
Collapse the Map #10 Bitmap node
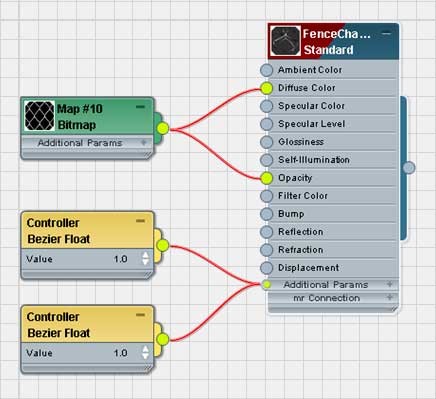coord(140,107)
